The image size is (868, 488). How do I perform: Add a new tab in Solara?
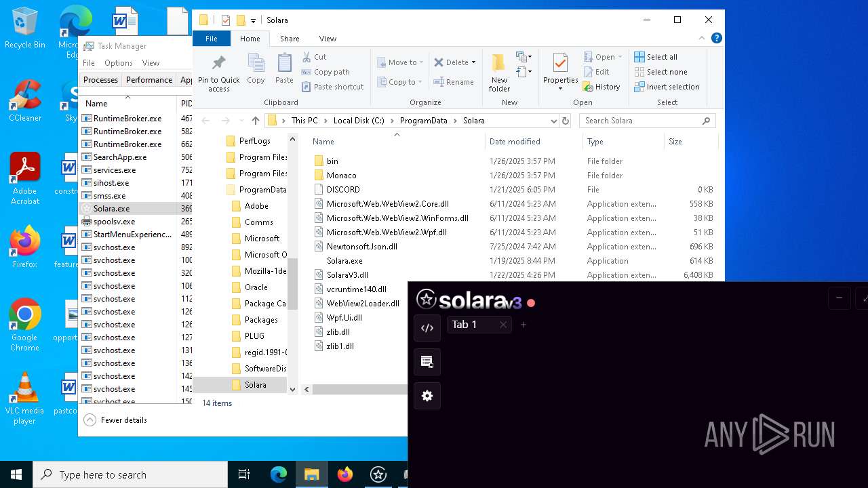point(524,325)
